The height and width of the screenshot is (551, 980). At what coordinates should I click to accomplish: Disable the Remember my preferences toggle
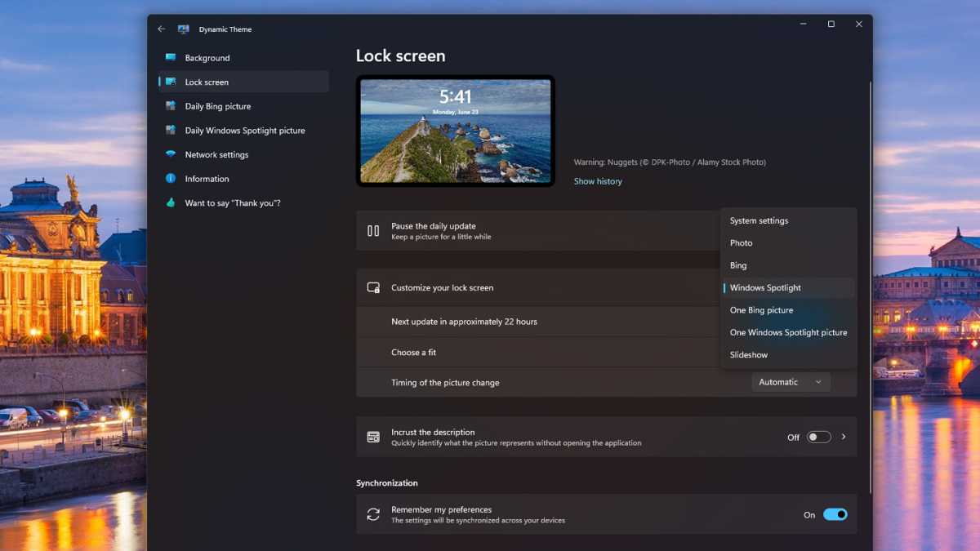pos(835,514)
